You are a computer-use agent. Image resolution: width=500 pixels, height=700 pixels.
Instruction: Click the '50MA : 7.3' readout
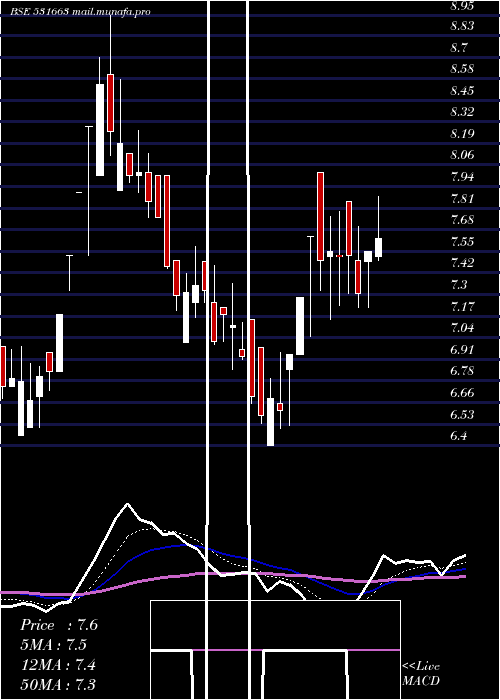(58, 684)
